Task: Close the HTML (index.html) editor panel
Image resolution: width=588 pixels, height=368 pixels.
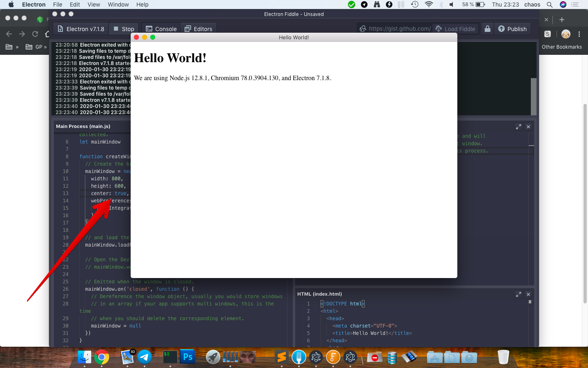Action: (x=528, y=294)
